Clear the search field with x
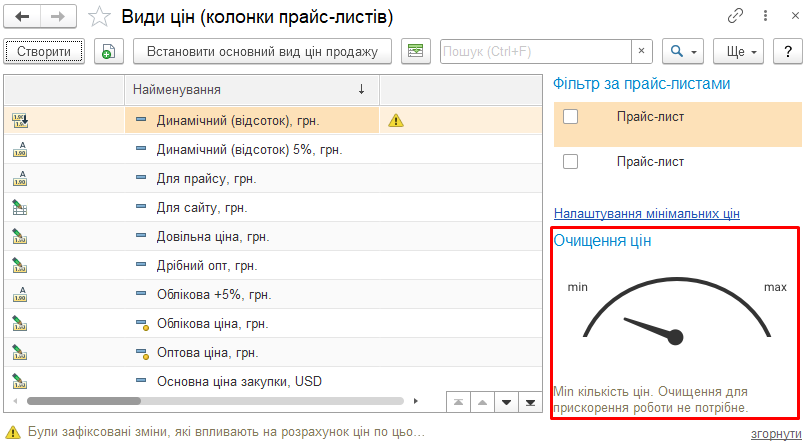The image size is (810, 448). point(642,51)
